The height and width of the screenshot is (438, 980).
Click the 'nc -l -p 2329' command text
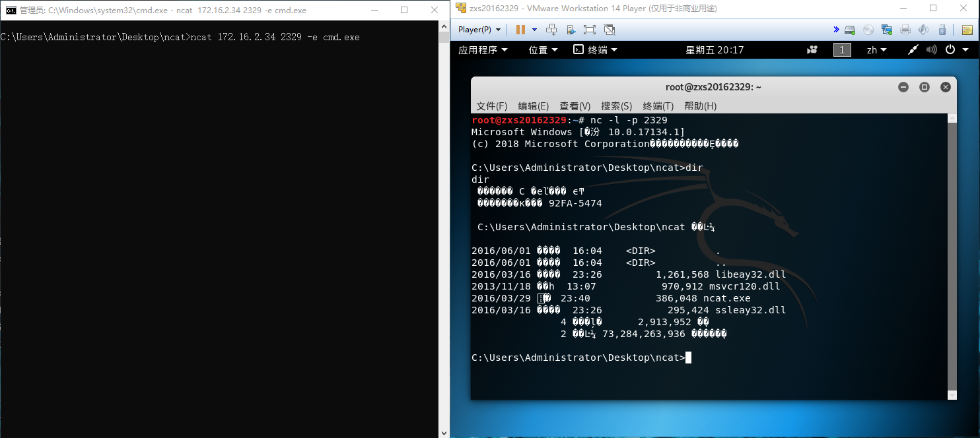click(x=629, y=120)
